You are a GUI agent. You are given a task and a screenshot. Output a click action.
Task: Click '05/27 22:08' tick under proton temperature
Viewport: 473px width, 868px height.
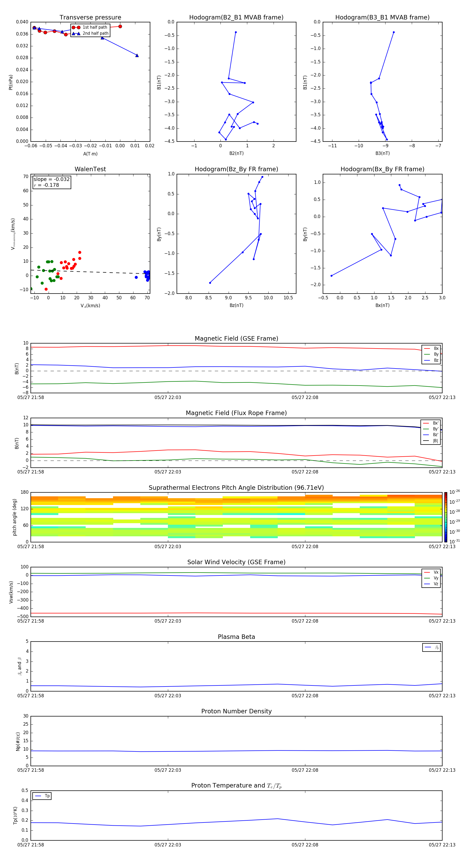click(305, 845)
